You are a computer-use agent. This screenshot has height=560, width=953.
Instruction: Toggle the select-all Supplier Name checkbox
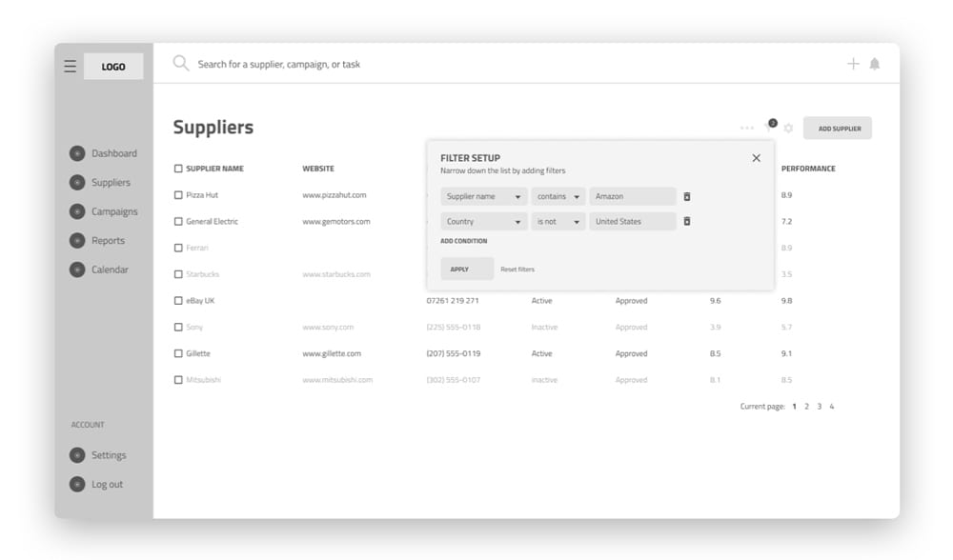178,169
